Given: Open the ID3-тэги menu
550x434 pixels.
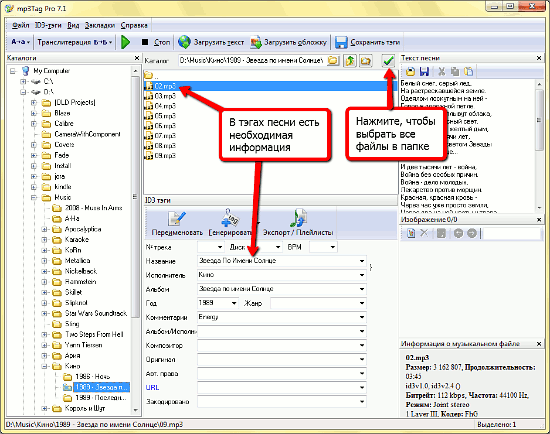Looking at the screenshot, I should click(48, 25).
